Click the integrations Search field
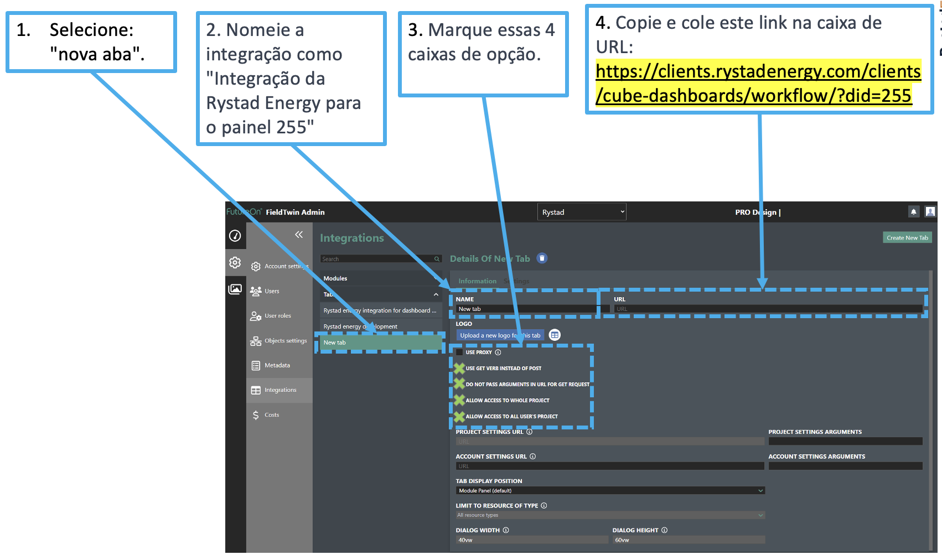The height and width of the screenshot is (560, 942). (381, 259)
